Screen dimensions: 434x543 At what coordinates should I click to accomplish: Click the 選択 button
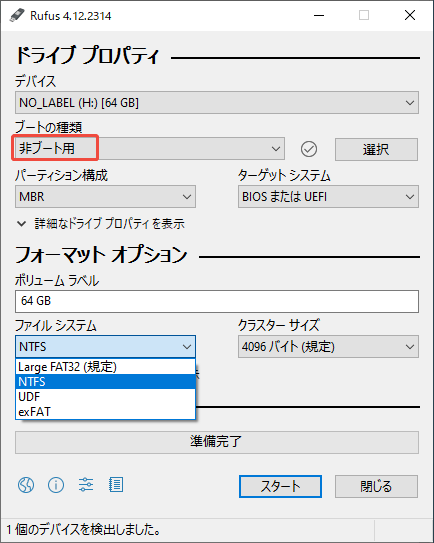click(376, 150)
